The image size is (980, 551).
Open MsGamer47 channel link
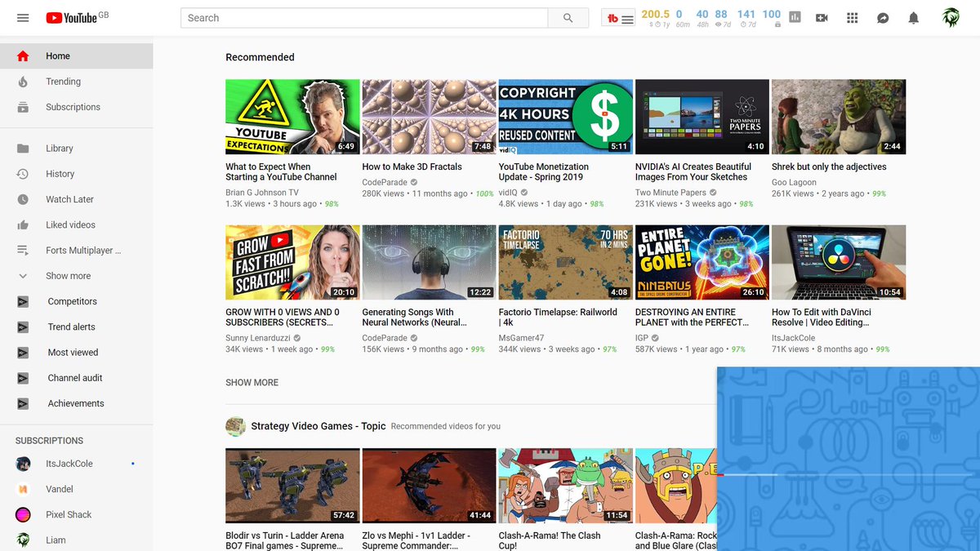tap(521, 338)
